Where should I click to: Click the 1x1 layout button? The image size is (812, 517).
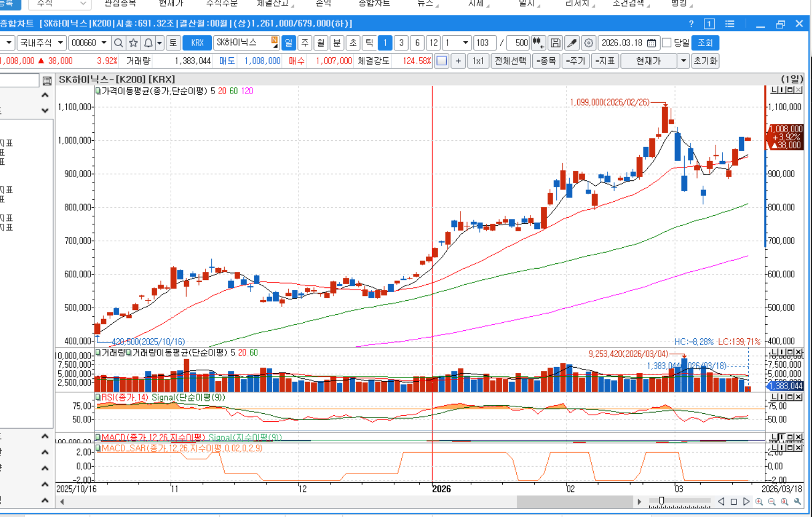[x=478, y=61]
